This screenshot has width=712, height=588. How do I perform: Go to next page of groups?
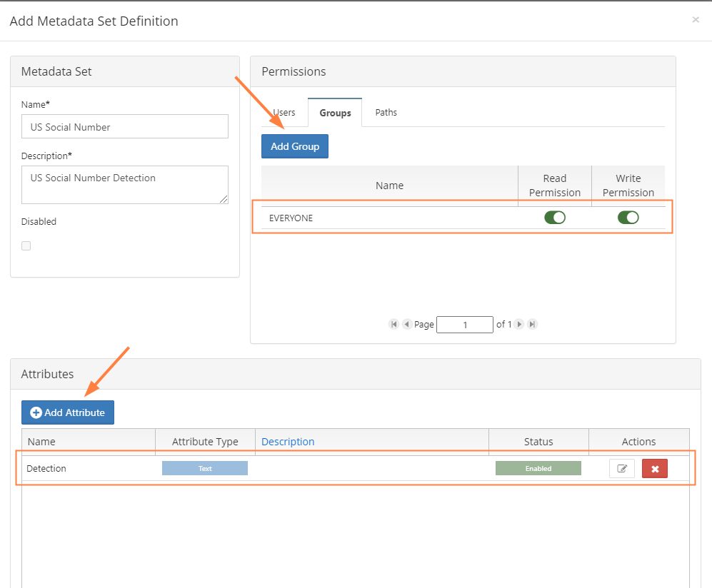[519, 324]
